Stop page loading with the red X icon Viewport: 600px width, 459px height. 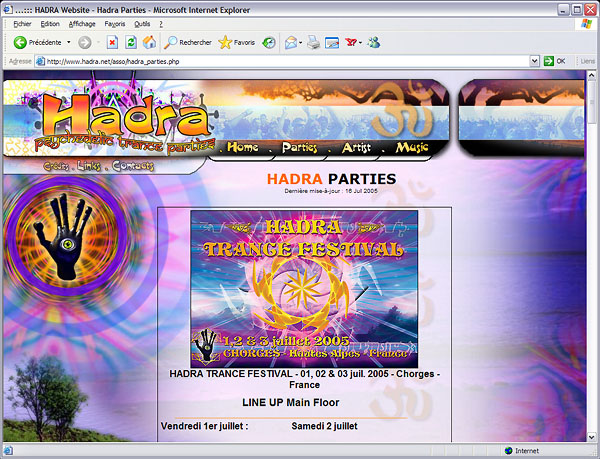(112, 42)
